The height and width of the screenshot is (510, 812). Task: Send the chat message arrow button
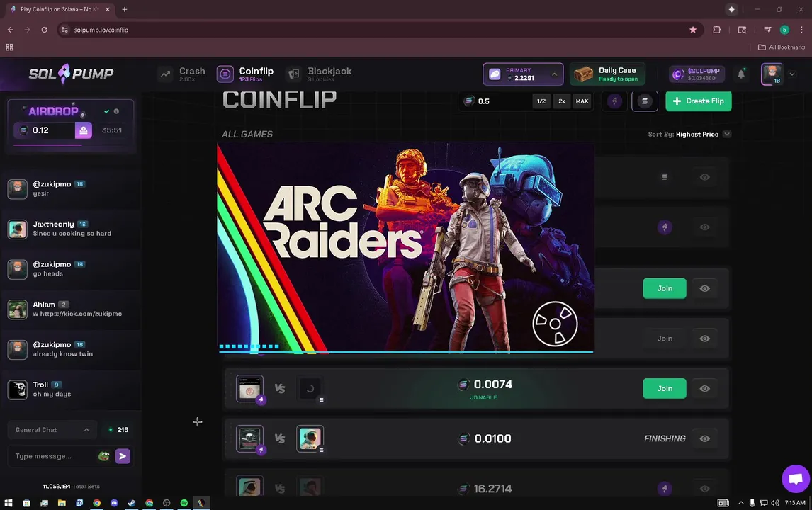click(123, 456)
